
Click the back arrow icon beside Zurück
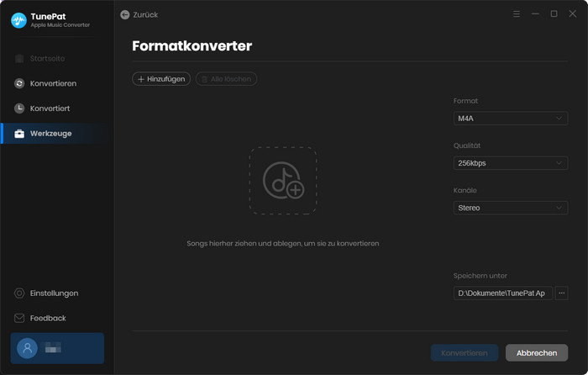pyautogui.click(x=125, y=14)
